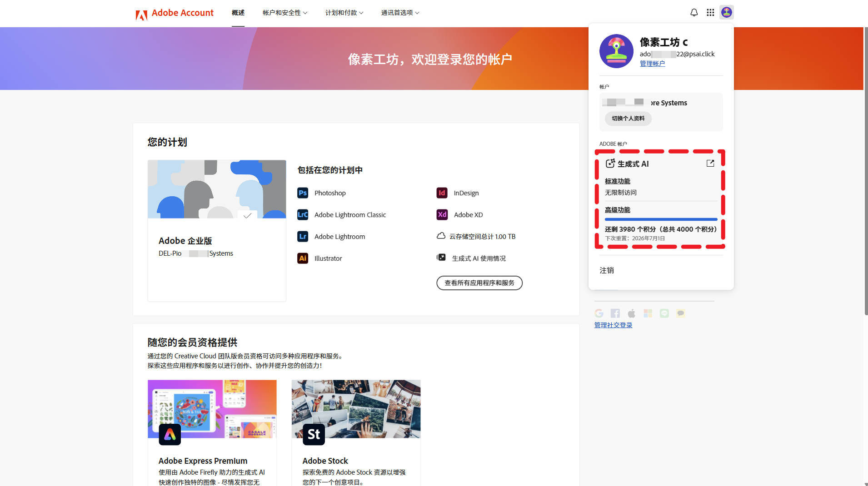Click the Photoshop label
Viewport: 868px width, 486px height.
(330, 193)
